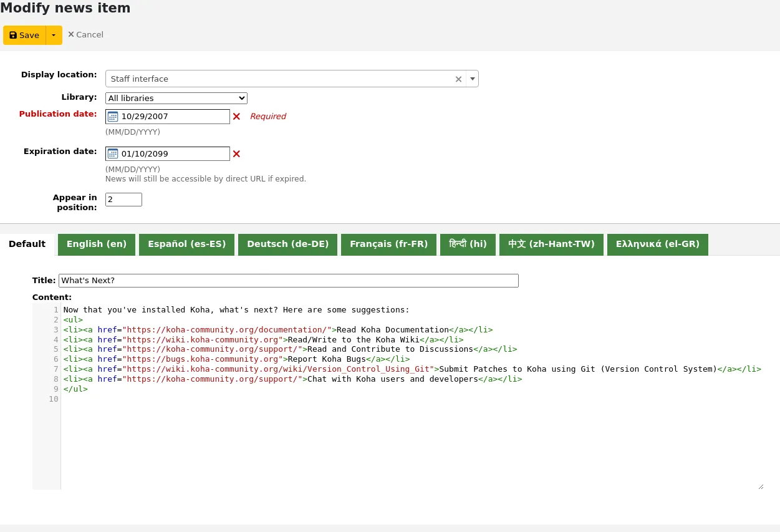Click the Publication date calendar icon
780x532 pixels.
113,117
